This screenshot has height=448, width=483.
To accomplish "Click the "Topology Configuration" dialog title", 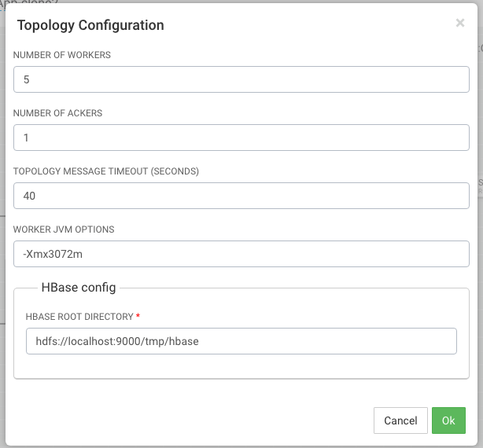I will pyautogui.click(x=90, y=25).
